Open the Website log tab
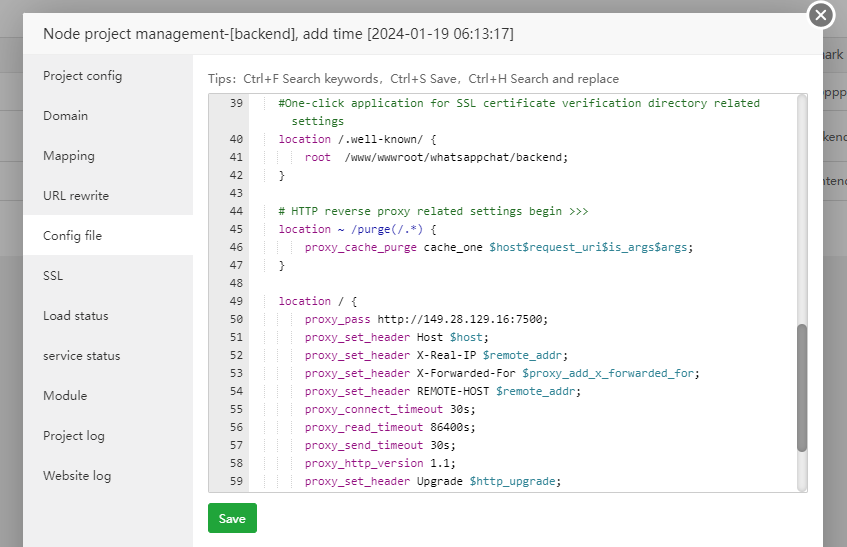847x547 pixels. point(76,476)
